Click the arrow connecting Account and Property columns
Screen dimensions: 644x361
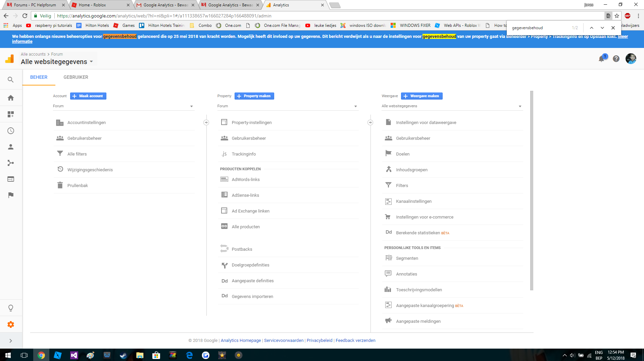click(x=206, y=123)
